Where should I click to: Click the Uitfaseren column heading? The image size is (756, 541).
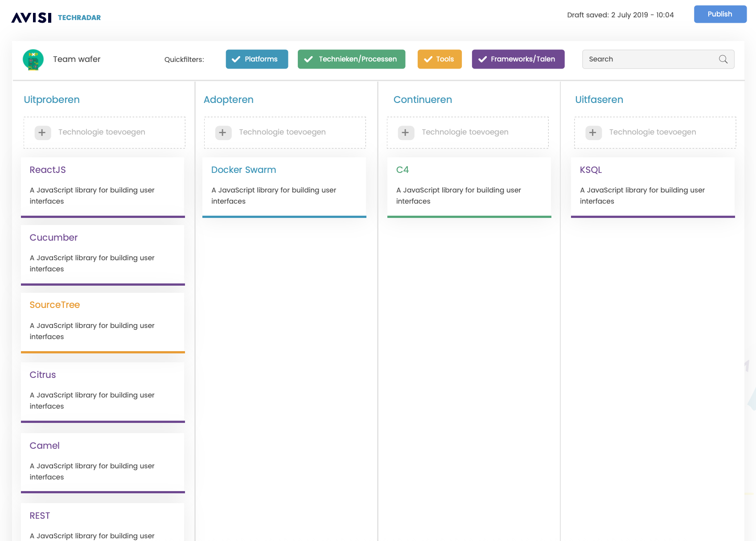pyautogui.click(x=599, y=100)
